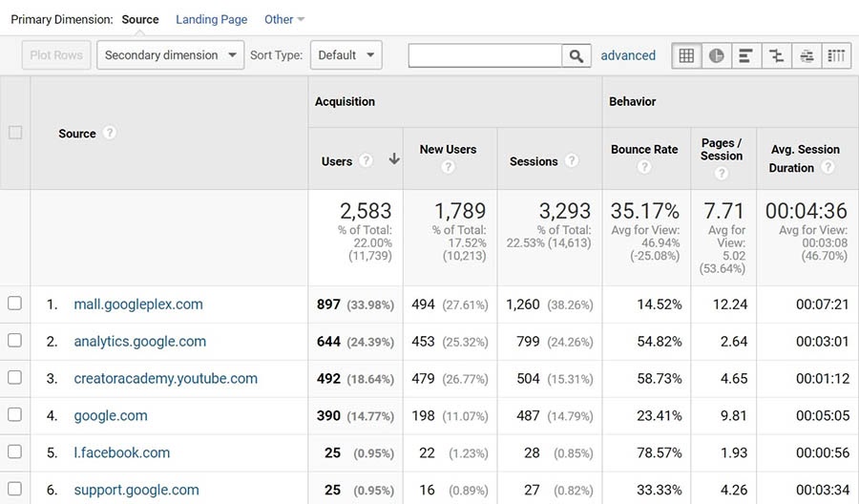
Task: Tick checkbox for mall.googleplex.com row
Action: [x=14, y=304]
